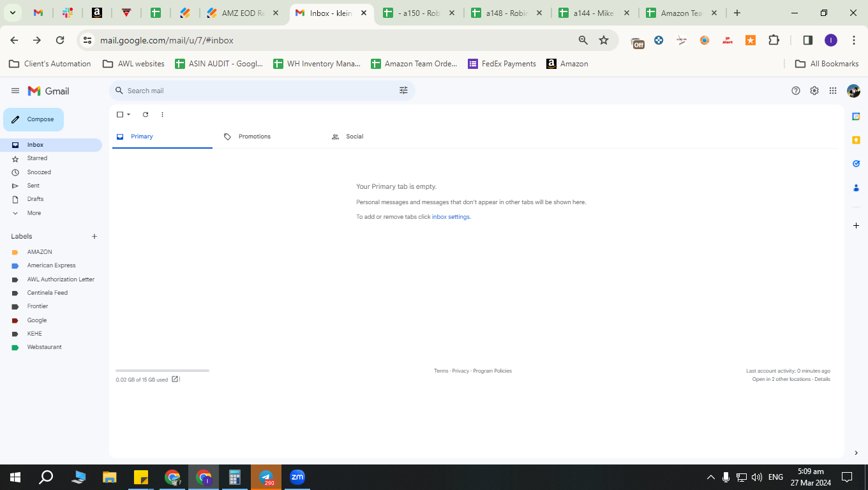Reload the page in Chrome

point(60,40)
